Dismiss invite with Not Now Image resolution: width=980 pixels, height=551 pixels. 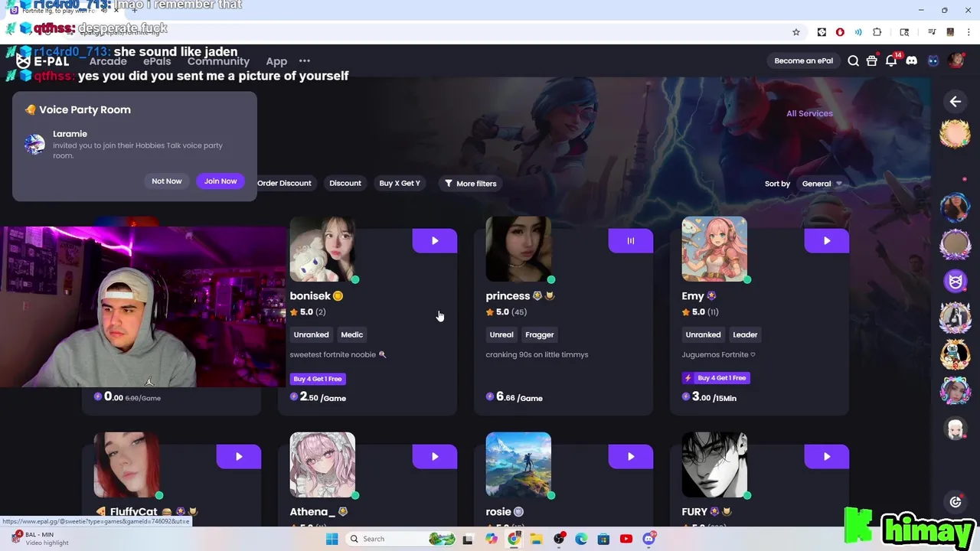coord(167,181)
